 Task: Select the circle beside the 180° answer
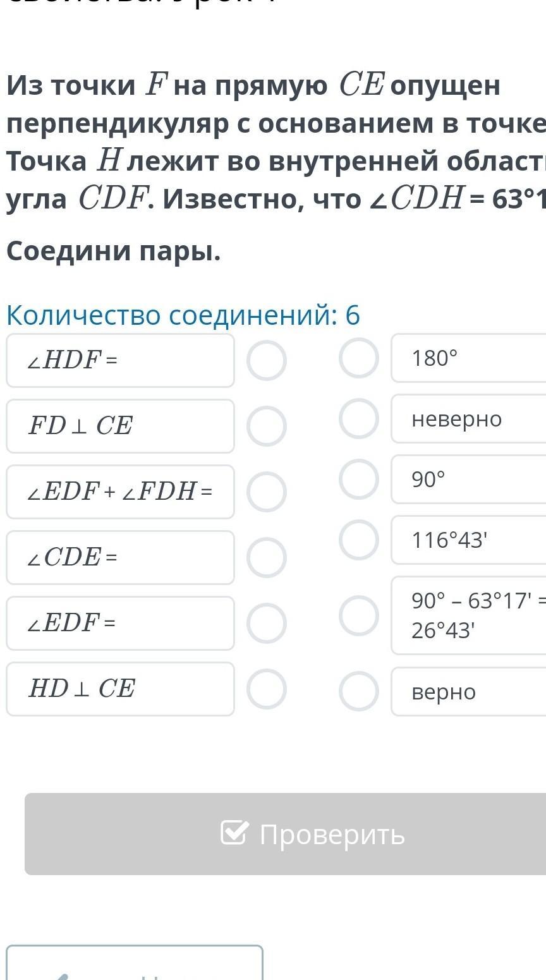tap(358, 358)
